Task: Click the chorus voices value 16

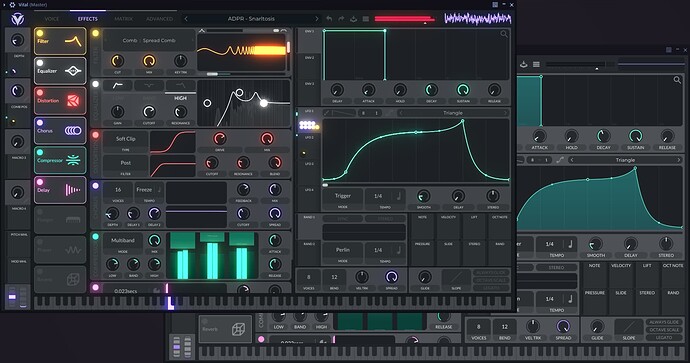Action: [118, 190]
